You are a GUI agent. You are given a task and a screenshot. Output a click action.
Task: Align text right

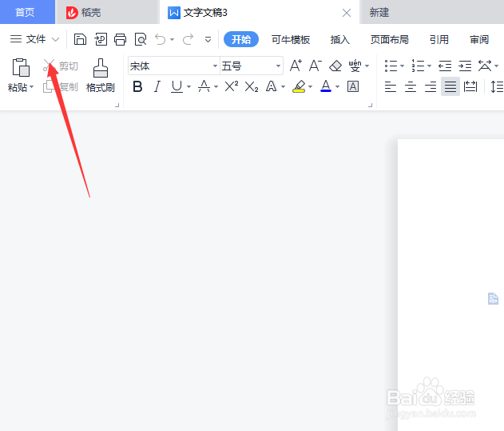(x=431, y=86)
